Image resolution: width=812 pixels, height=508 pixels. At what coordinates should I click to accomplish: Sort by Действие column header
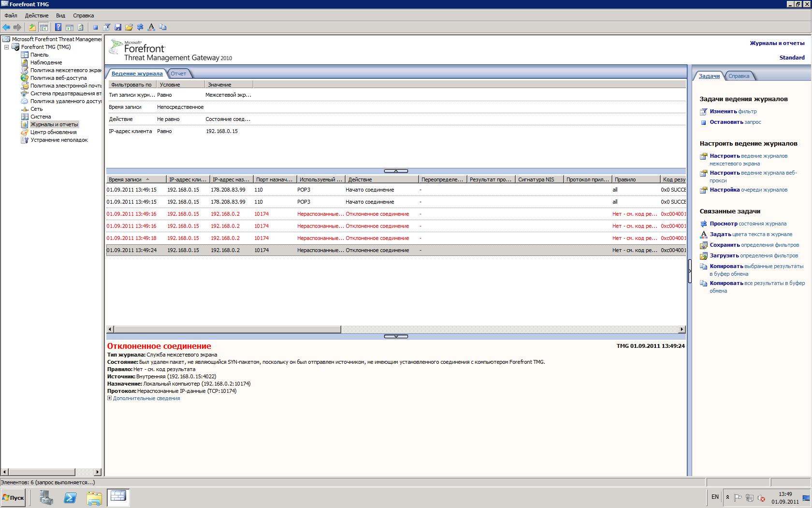click(382, 179)
